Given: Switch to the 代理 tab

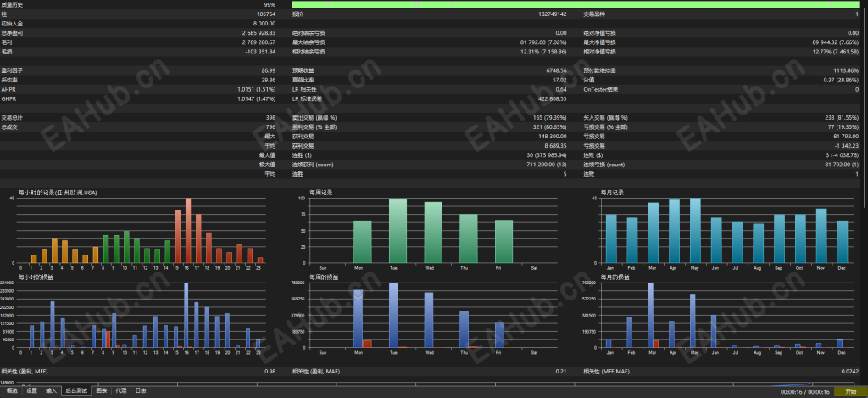Looking at the screenshot, I should click(x=120, y=391).
